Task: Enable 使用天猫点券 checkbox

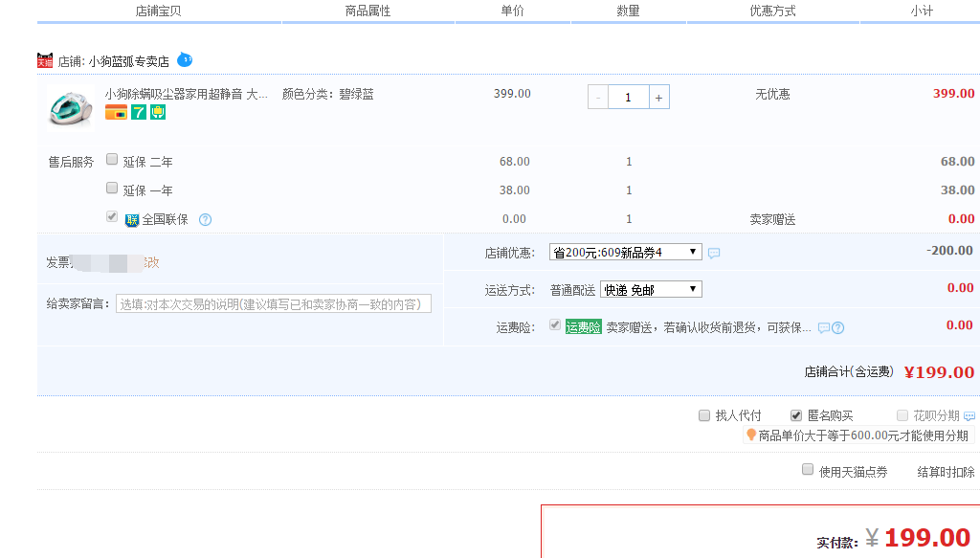Action: 808,469
